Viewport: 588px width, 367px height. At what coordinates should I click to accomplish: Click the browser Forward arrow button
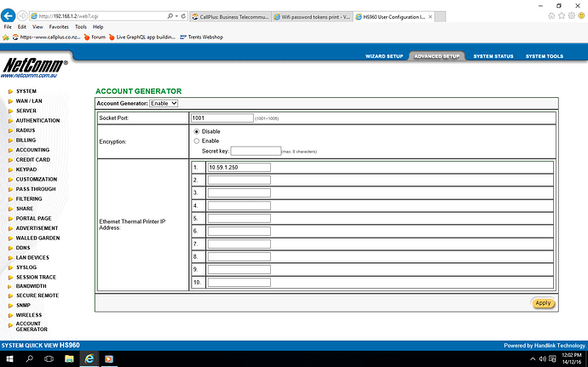(x=22, y=16)
